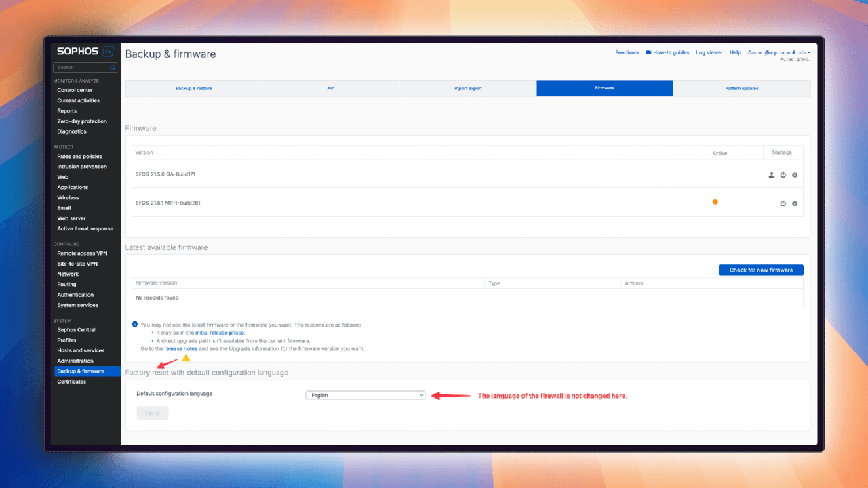Screen dimensions: 868x488
Task: Click the gear icon for SFOS 21.5.1 MR-1-Build261
Action: coord(795,203)
